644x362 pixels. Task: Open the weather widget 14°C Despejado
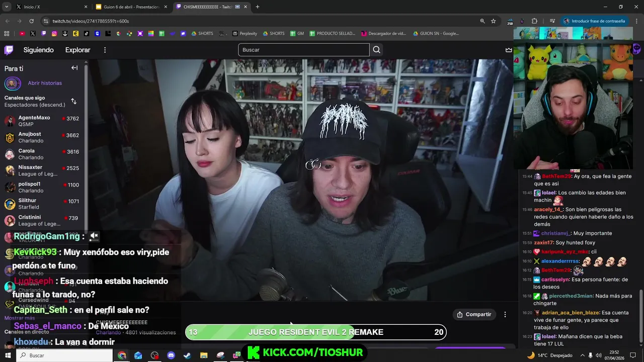[549, 355]
